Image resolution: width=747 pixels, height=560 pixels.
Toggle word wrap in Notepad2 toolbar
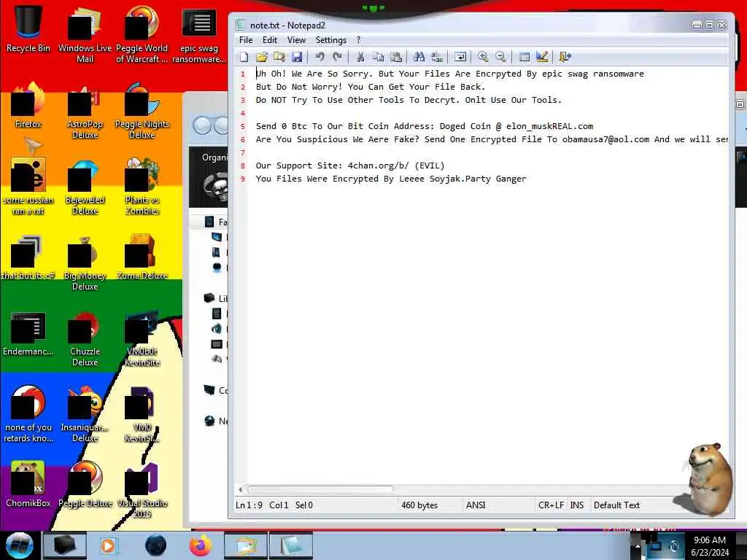click(x=460, y=57)
